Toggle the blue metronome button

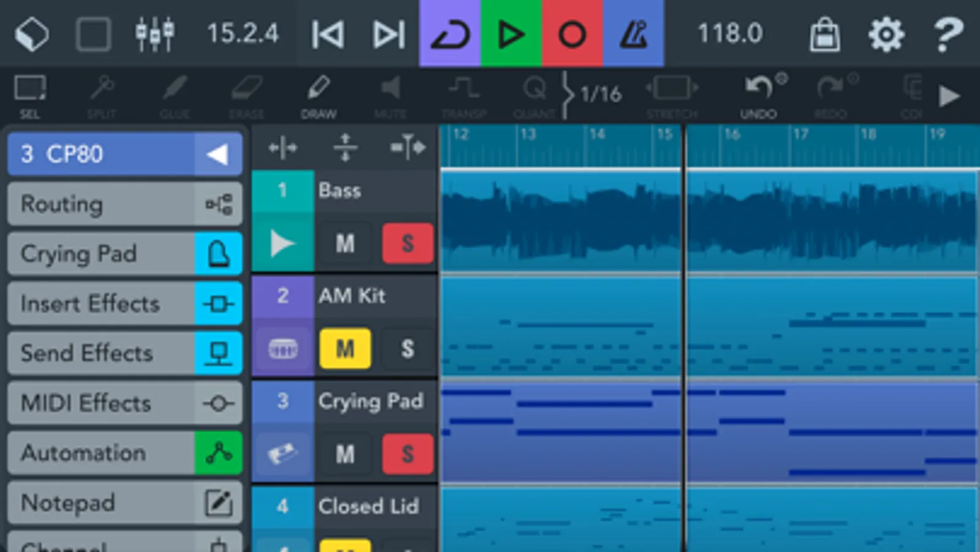pyautogui.click(x=634, y=33)
